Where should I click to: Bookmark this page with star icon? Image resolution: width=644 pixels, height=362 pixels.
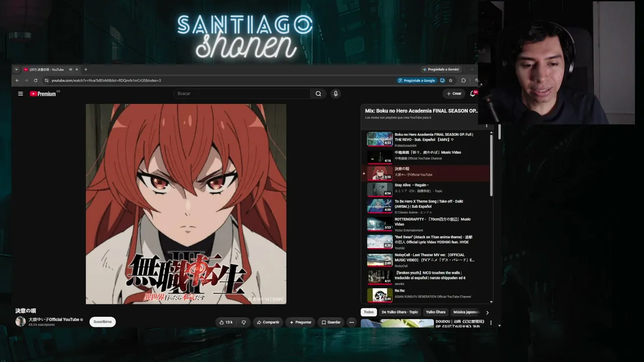[450, 80]
